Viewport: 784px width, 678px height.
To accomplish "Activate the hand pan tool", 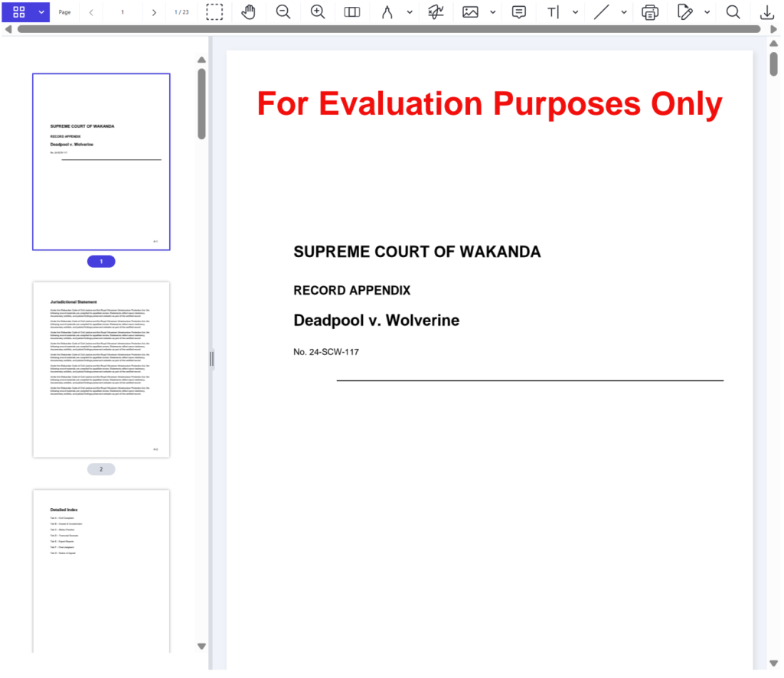I will pyautogui.click(x=248, y=12).
